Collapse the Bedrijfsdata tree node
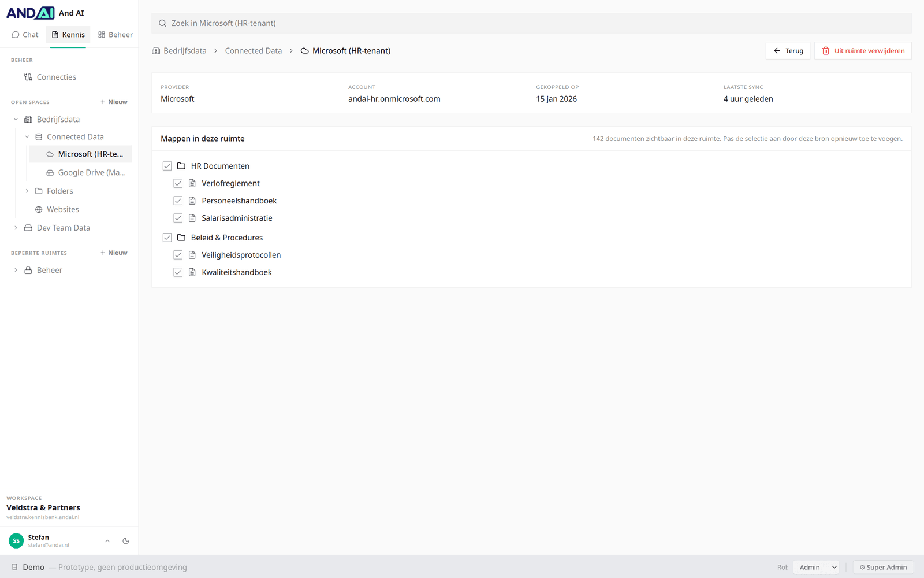Viewport: 924px width, 578px height. 16,120
